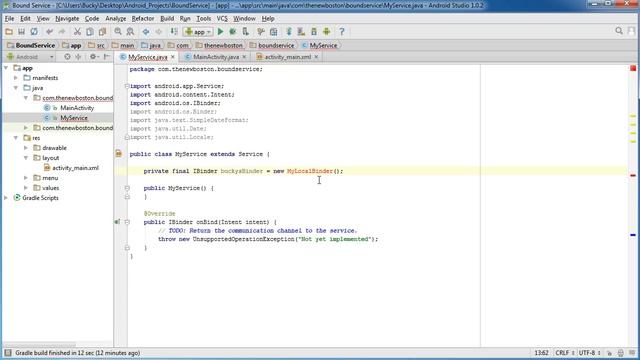
Task: Open the SDK Manager icon
Action: (x=314, y=31)
